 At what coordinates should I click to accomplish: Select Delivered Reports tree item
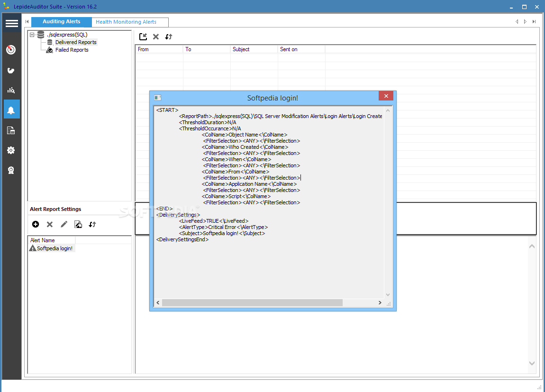pyautogui.click(x=76, y=42)
